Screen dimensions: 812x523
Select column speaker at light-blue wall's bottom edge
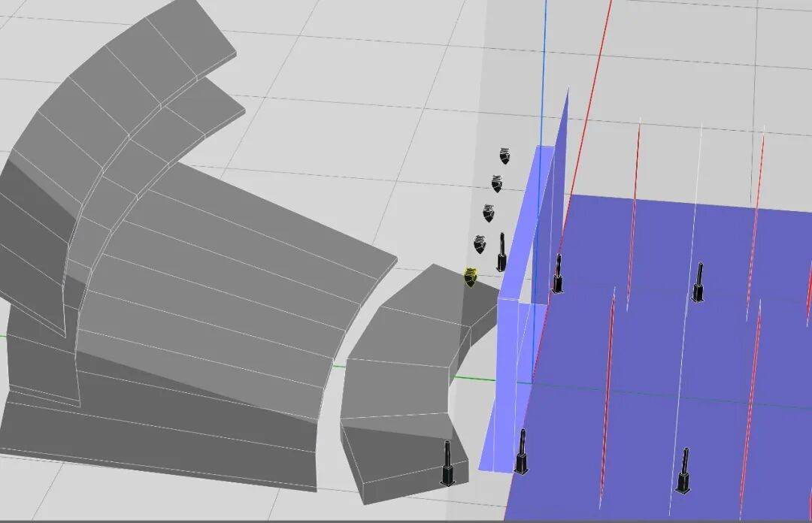click(521, 452)
